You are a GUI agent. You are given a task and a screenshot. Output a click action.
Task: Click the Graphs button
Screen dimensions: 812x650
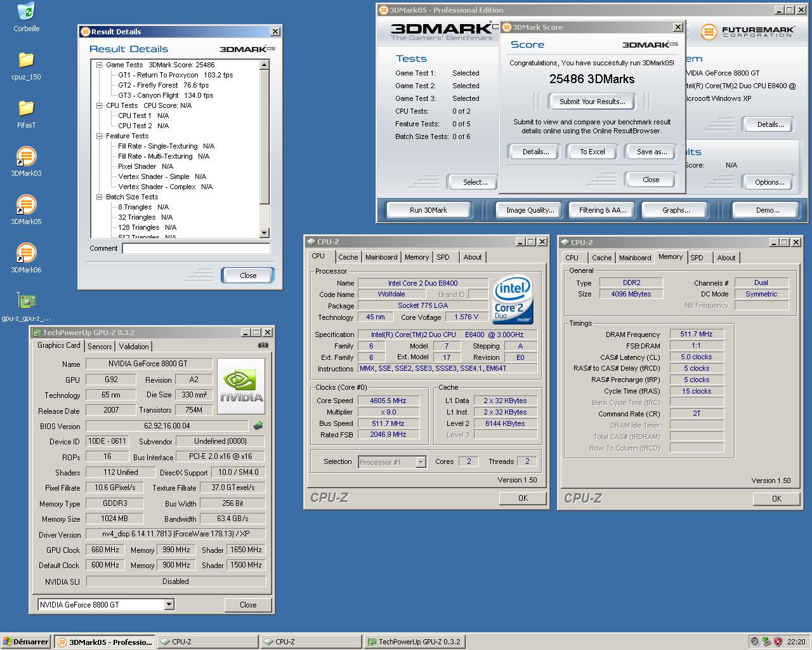click(x=676, y=210)
